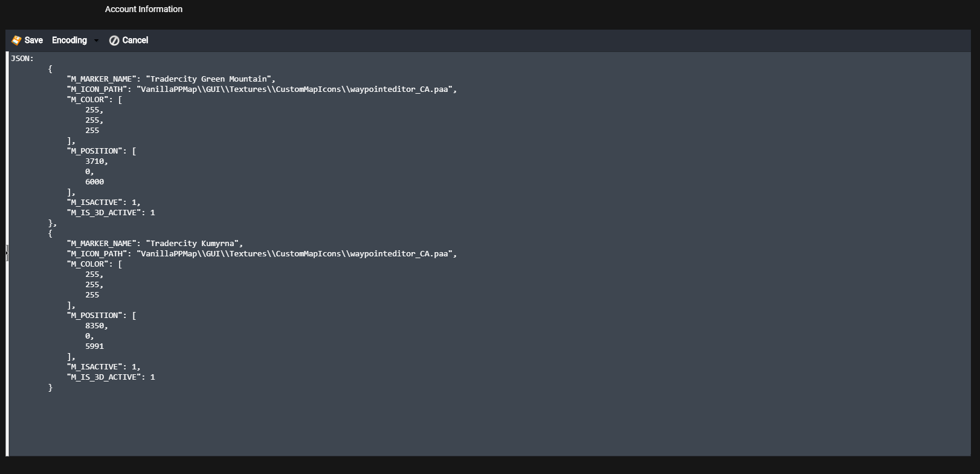Click in the "Tradercity Green Mountain" marker name
Image resolution: width=980 pixels, height=474 pixels.
coord(210,79)
